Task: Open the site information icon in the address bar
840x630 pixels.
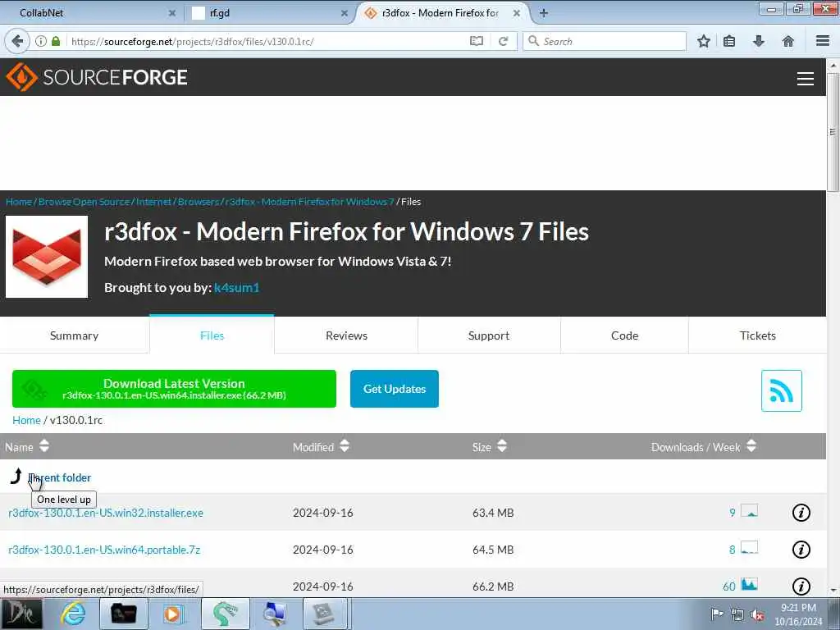Action: [x=41, y=41]
